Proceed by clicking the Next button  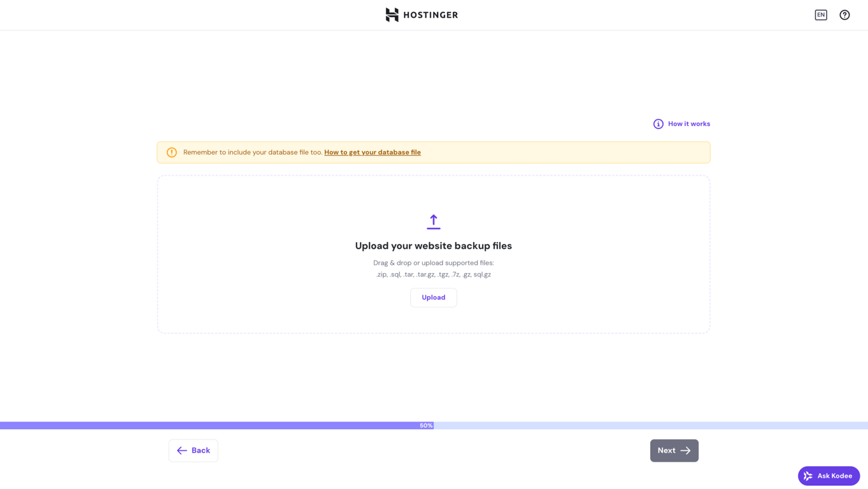pos(674,450)
